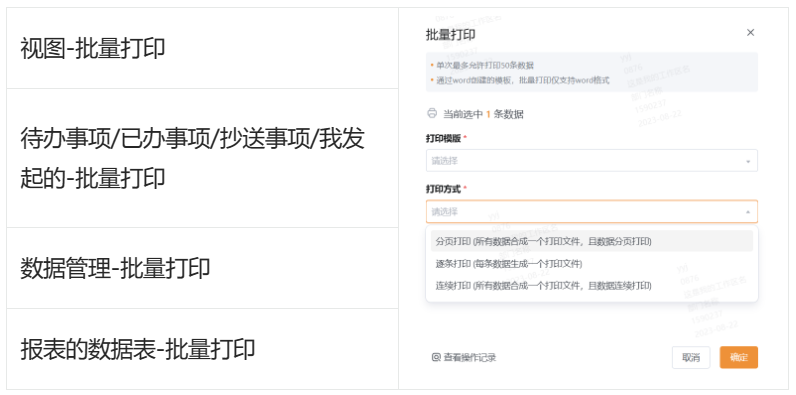Click the 打印方式 field label
796x395 pixels.
443,189
